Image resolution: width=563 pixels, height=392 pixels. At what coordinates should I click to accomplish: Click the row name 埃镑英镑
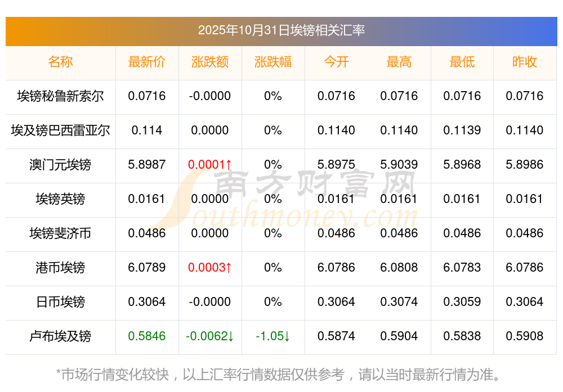pyautogui.click(x=60, y=199)
